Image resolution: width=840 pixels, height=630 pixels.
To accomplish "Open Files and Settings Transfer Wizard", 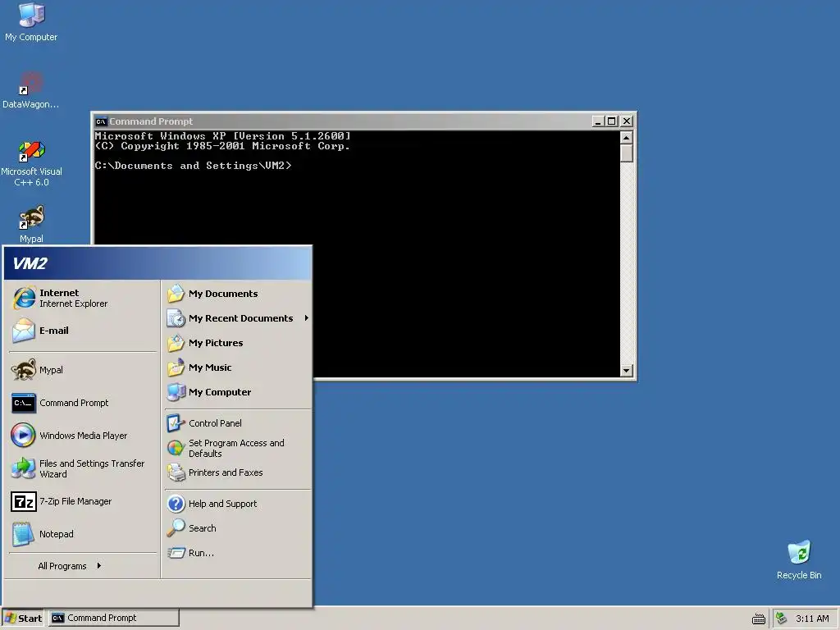I will 83,468.
